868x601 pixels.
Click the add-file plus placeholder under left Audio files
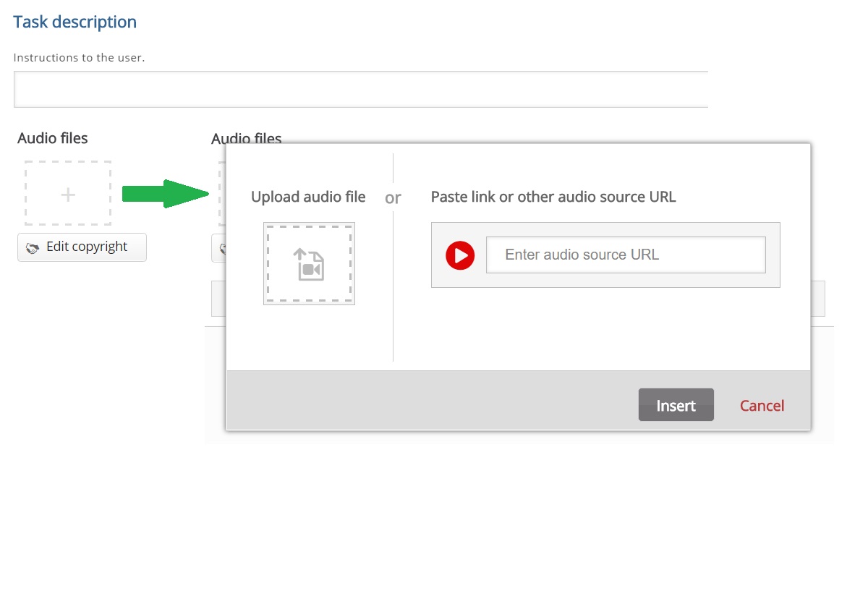(x=67, y=193)
